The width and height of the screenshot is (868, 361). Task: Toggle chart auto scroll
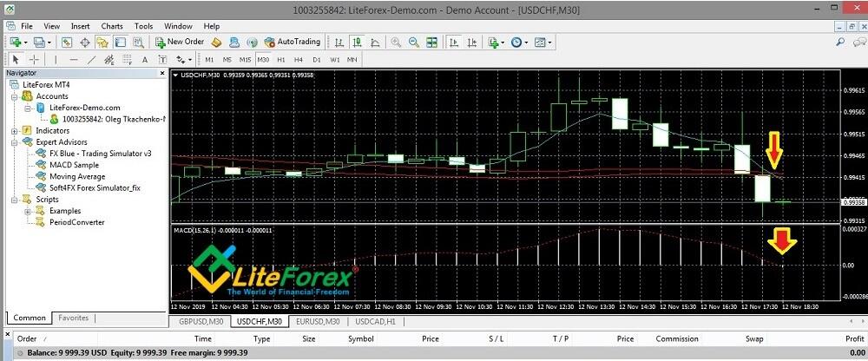tap(454, 42)
